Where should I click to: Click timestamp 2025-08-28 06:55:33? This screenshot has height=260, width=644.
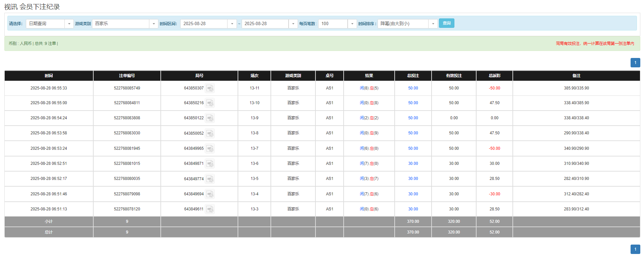click(x=49, y=88)
